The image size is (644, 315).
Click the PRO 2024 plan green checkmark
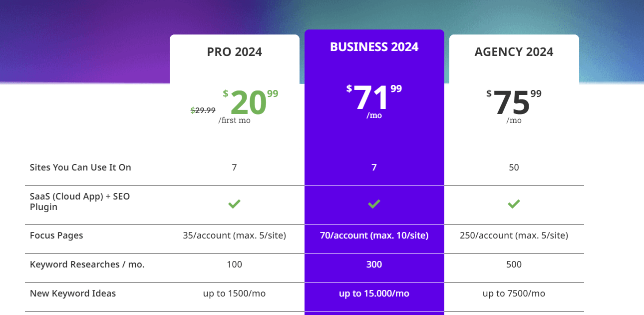[x=234, y=204]
